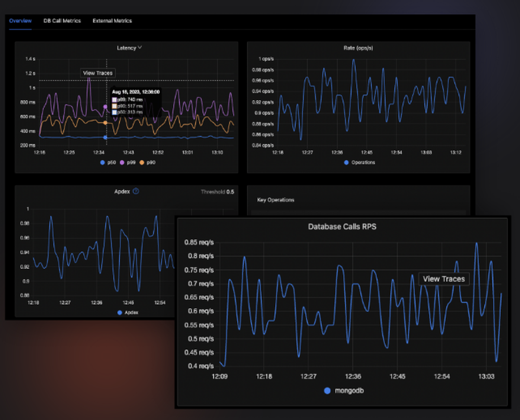Click View Traces button in Latency chart

click(98, 73)
